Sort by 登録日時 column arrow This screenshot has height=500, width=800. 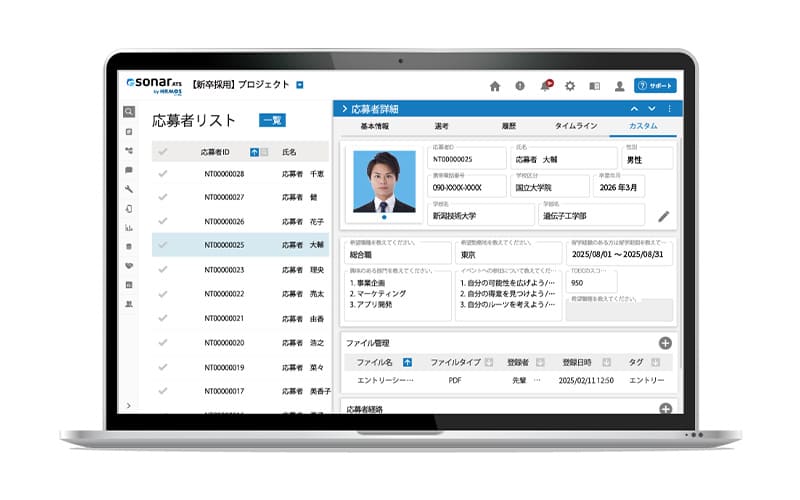coord(606,362)
